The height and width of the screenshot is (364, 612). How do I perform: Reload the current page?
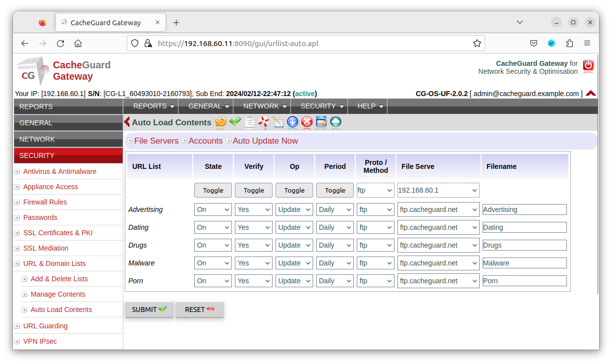(60, 43)
